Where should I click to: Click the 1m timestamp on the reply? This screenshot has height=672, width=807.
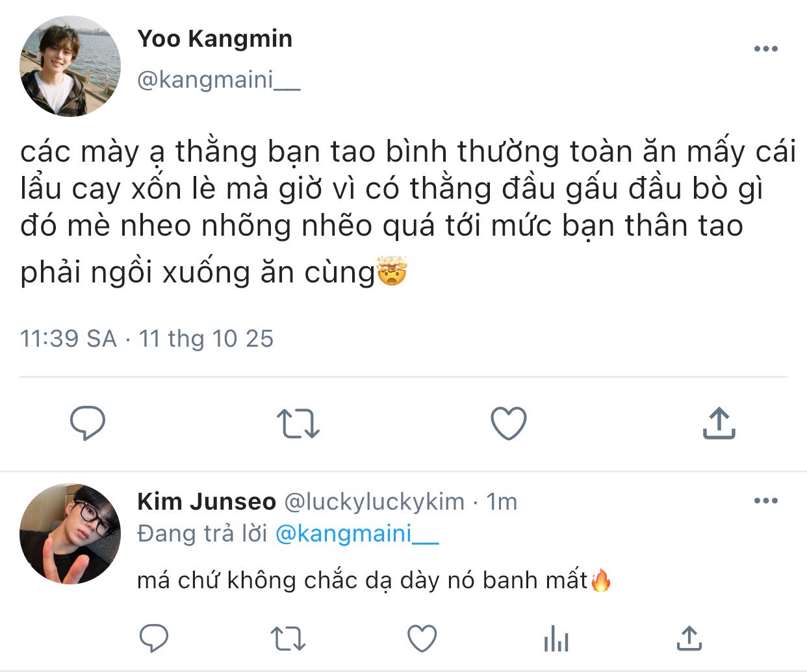pyautogui.click(x=502, y=501)
